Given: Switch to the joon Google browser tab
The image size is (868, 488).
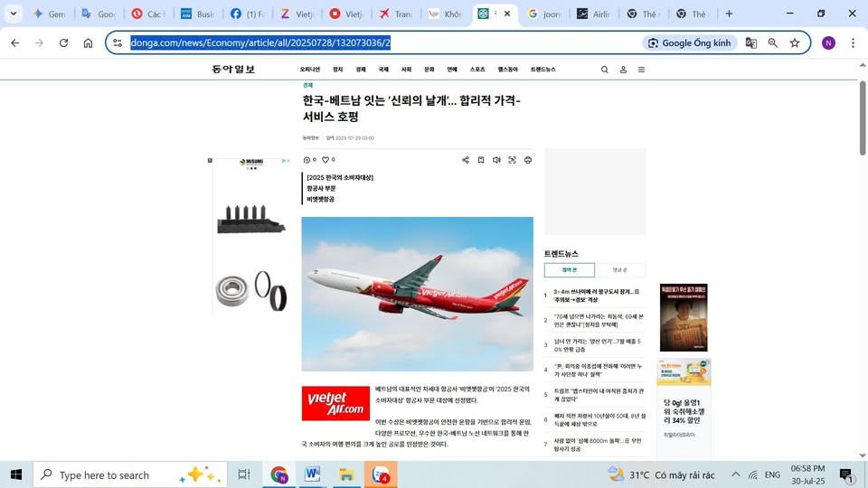Looking at the screenshot, I should (x=544, y=14).
